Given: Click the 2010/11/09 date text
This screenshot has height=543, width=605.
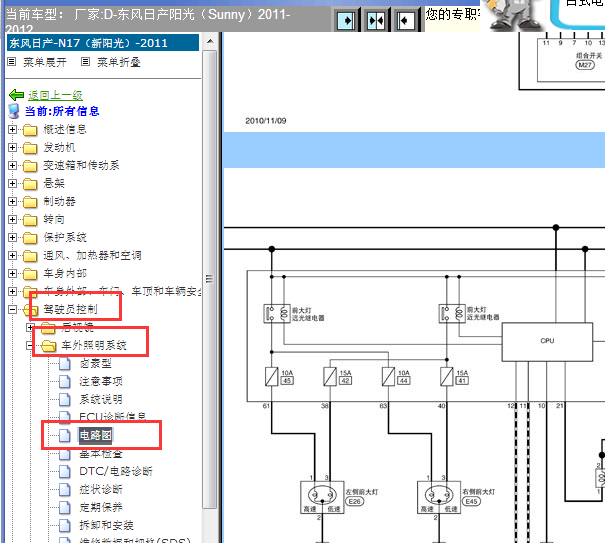Looking at the screenshot, I should point(266,121).
